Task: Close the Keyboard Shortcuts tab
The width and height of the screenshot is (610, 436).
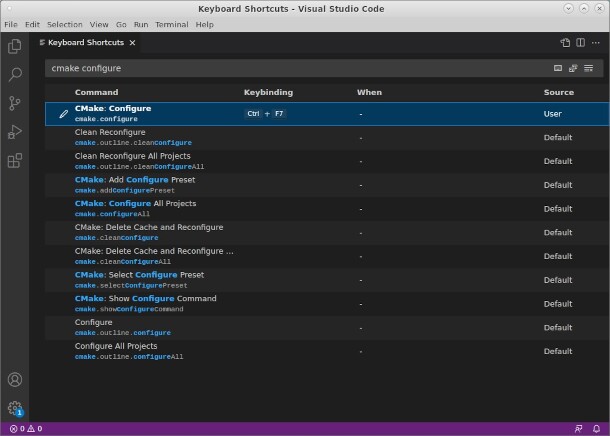Action: click(x=133, y=43)
